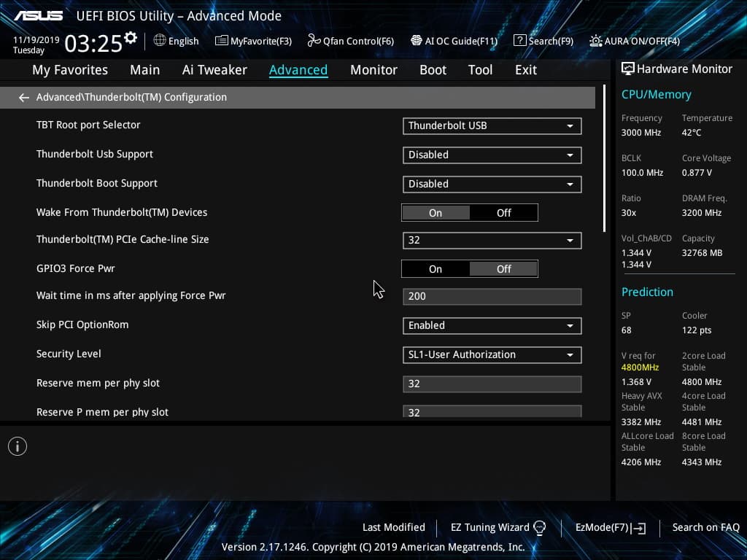Click the info icon in the help area
Screen dimensions: 747x560
click(x=18, y=447)
